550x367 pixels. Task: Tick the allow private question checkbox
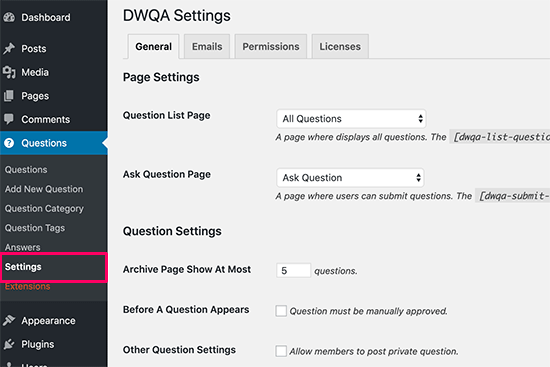pyautogui.click(x=281, y=351)
